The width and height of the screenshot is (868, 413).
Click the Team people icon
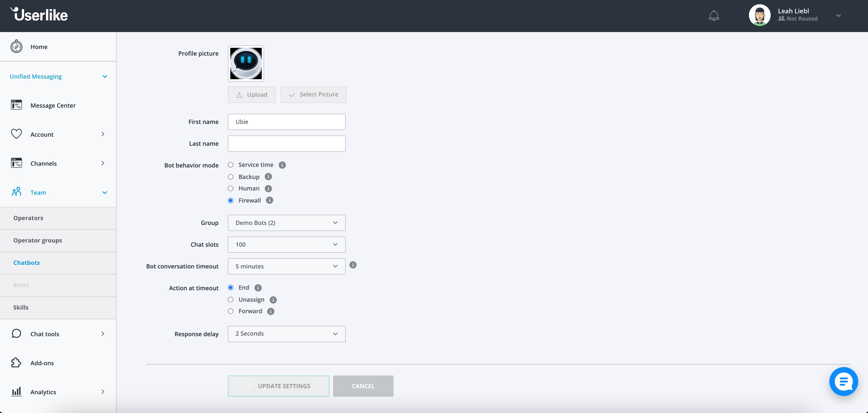(x=16, y=192)
